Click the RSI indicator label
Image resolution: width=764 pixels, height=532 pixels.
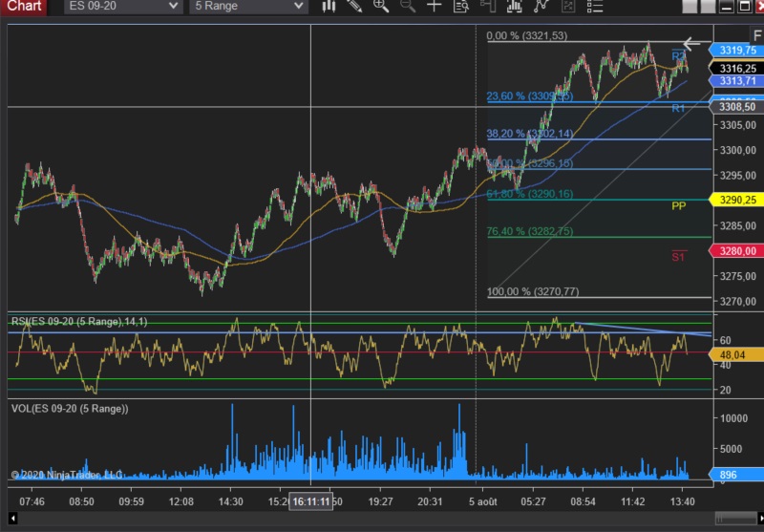tap(79, 322)
